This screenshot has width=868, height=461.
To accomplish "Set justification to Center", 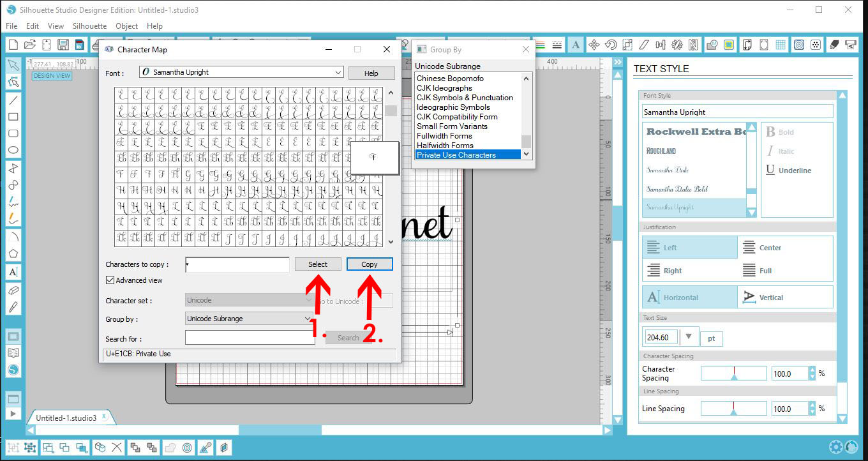I will point(785,248).
